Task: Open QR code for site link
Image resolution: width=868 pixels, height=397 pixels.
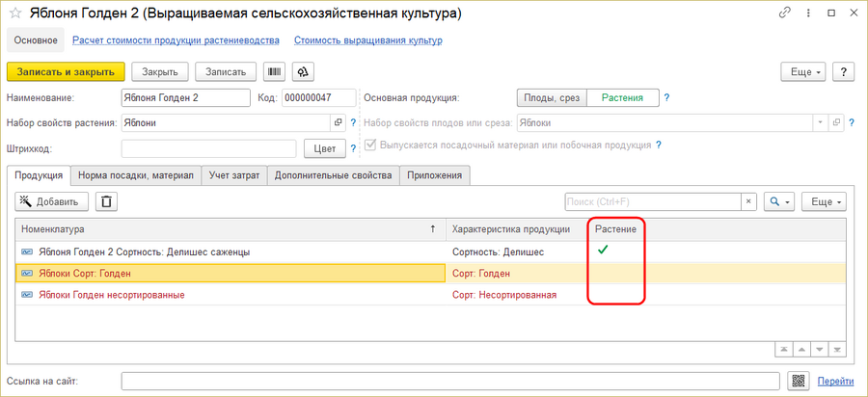Action: point(798,381)
